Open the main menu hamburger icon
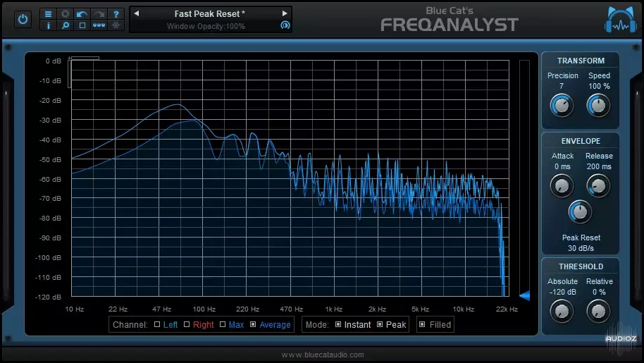The image size is (644, 363). click(x=48, y=14)
